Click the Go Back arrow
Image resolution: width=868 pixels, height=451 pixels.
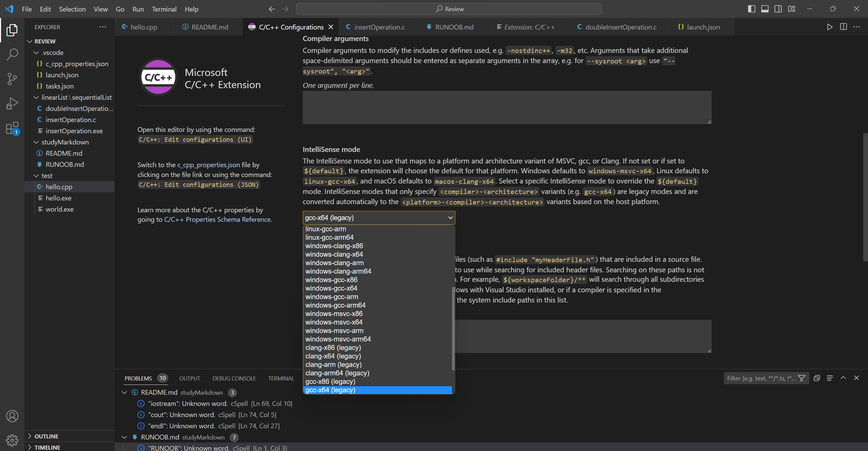click(x=272, y=9)
